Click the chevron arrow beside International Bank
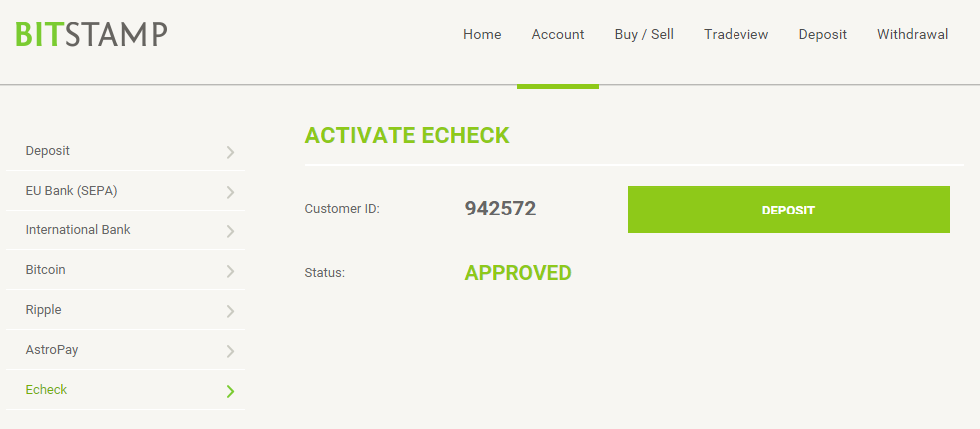This screenshot has width=980, height=429. tap(230, 231)
